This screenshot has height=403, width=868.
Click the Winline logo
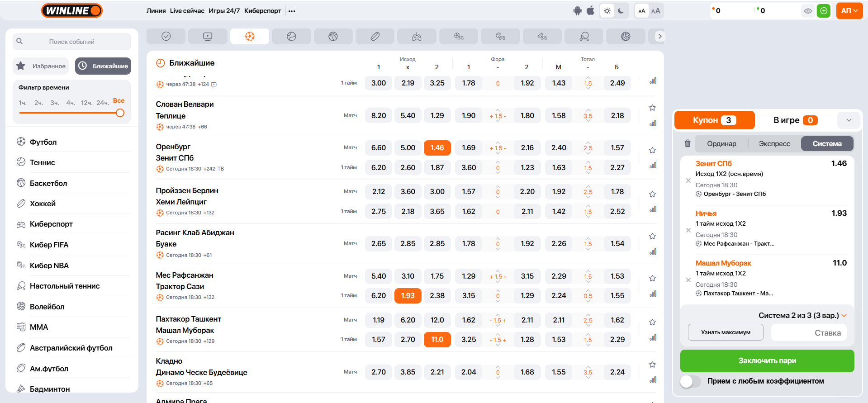pos(72,10)
